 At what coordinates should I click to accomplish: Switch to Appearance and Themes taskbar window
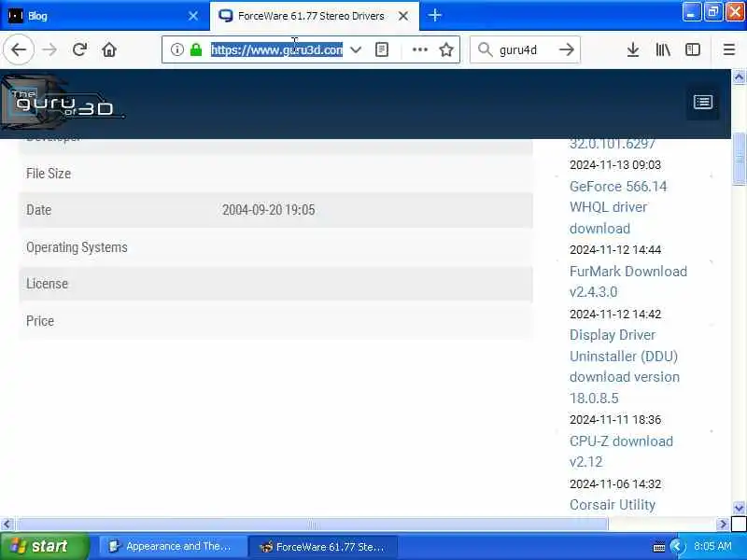point(172,546)
